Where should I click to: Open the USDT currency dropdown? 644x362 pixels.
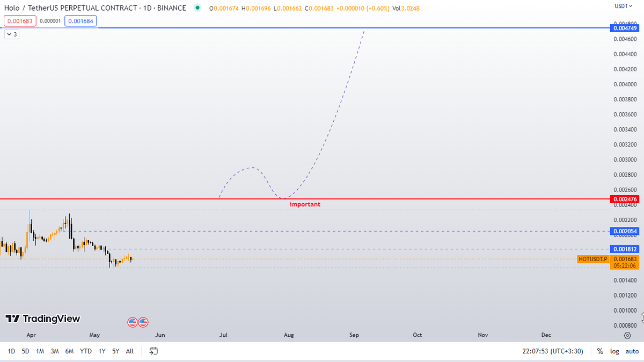click(624, 6)
